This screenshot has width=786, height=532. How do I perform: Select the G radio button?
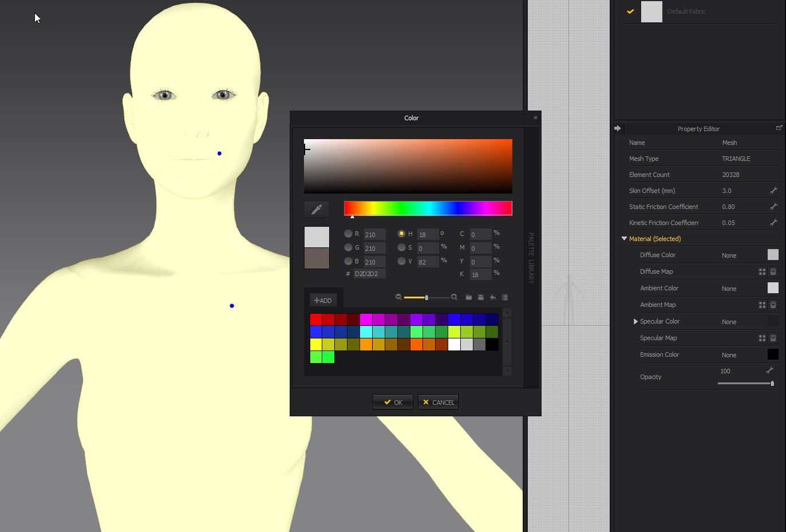click(x=348, y=247)
